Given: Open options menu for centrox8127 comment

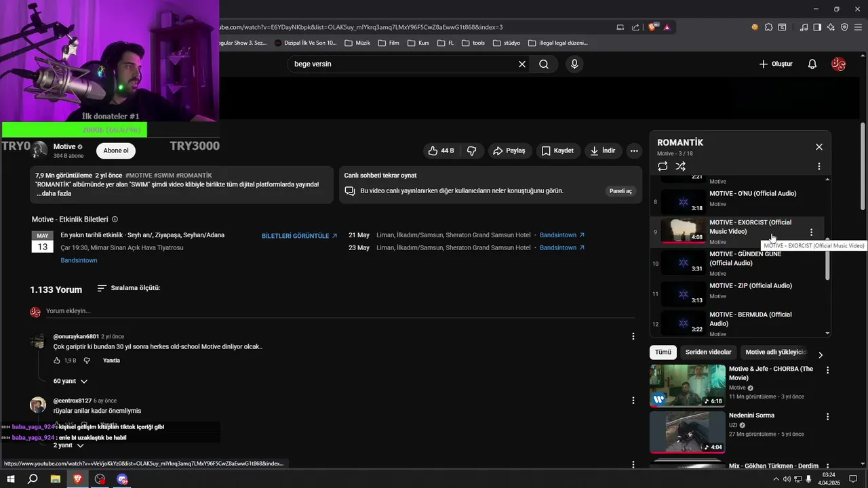Looking at the screenshot, I should (x=633, y=401).
